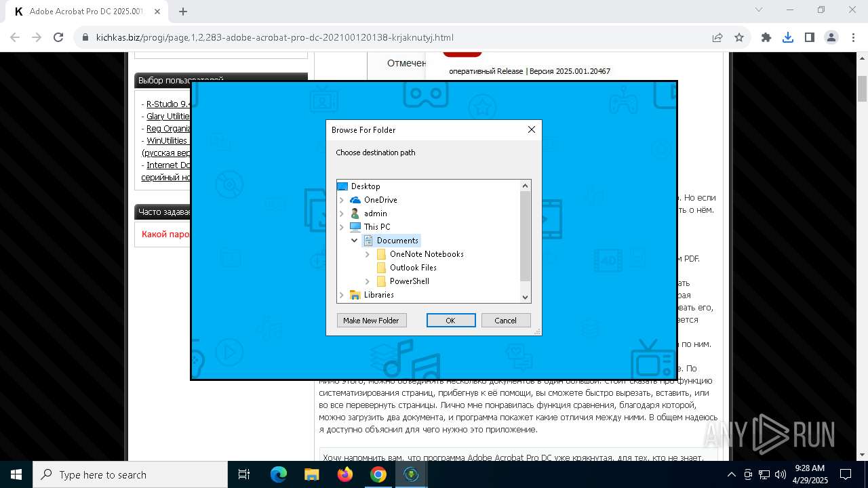Launch Microsoft Edge from taskbar
The width and height of the screenshot is (868, 488).
(x=279, y=474)
